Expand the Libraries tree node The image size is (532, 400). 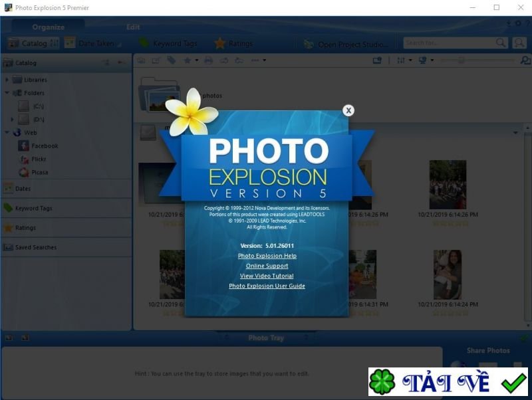click(x=7, y=80)
